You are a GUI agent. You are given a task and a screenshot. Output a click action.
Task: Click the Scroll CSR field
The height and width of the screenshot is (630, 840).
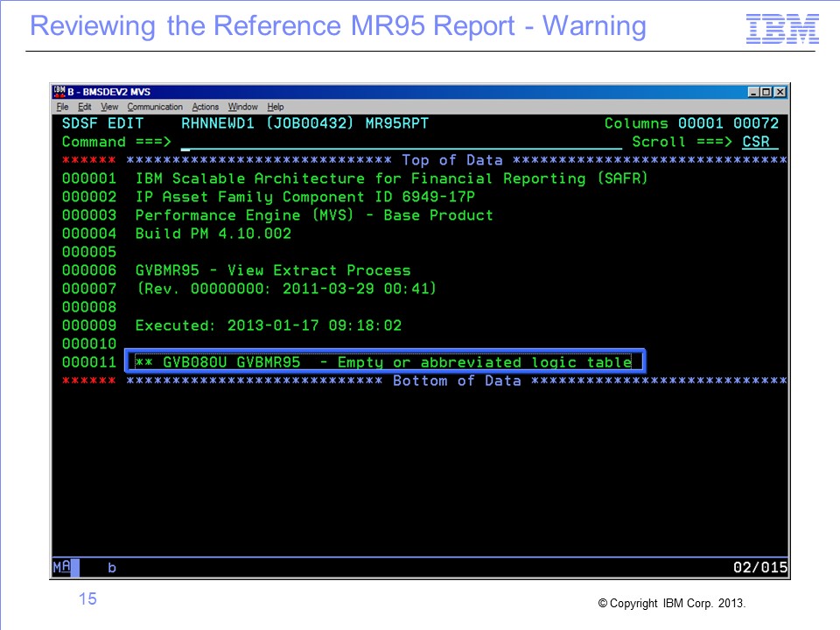pos(759,142)
